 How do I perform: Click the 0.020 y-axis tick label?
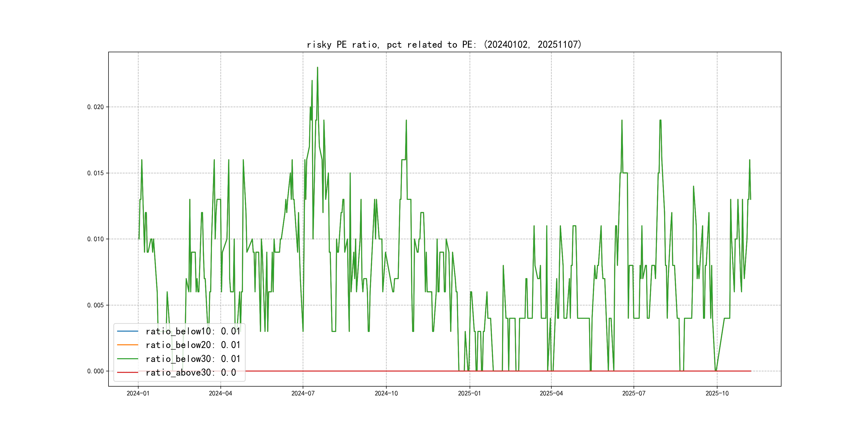point(95,107)
